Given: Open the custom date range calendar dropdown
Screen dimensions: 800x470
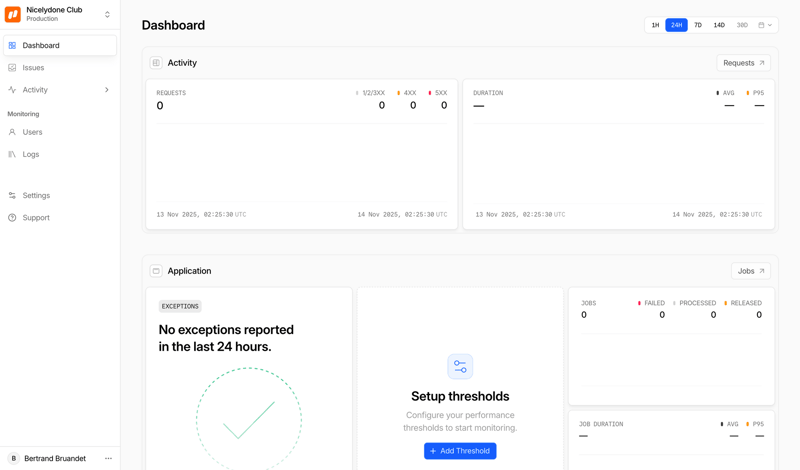Looking at the screenshot, I should 765,25.
